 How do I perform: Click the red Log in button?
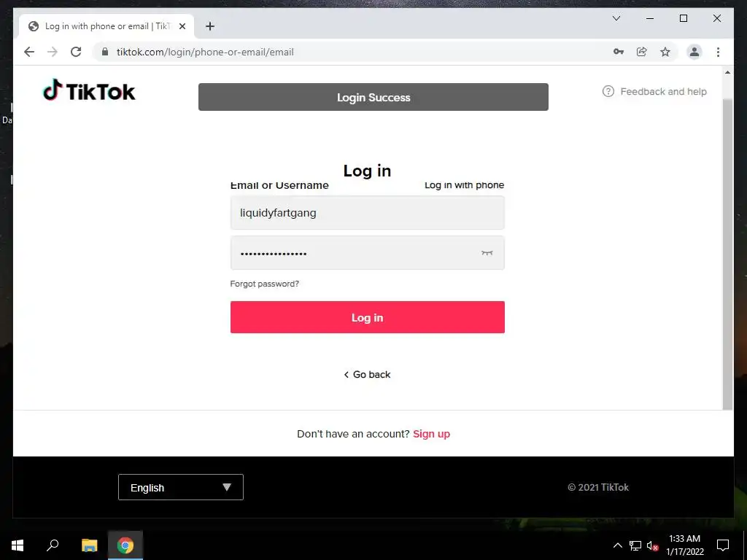(x=368, y=317)
